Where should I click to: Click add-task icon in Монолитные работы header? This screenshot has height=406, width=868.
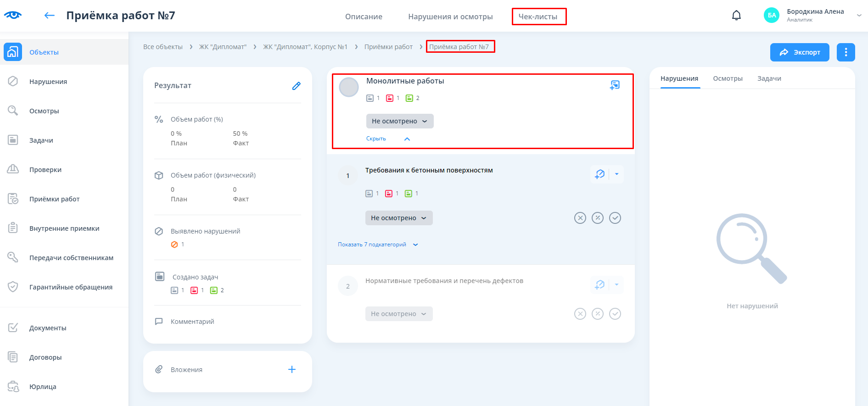pos(615,85)
